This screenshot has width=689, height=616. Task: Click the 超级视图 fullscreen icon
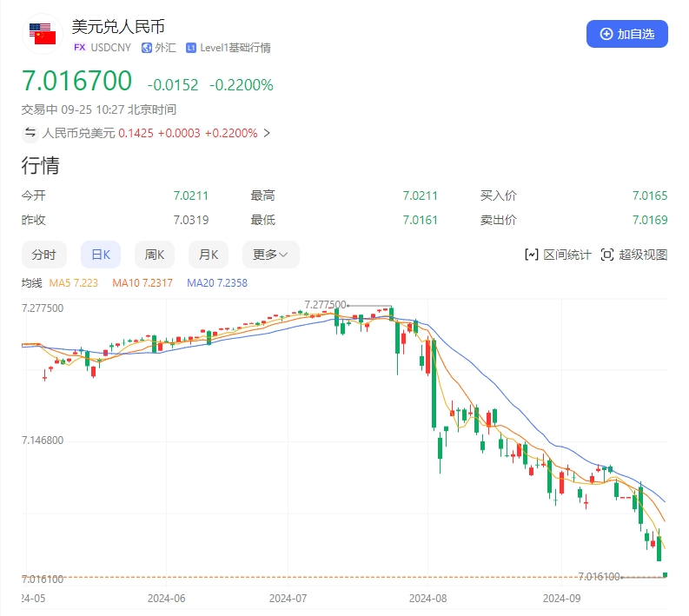(x=606, y=255)
